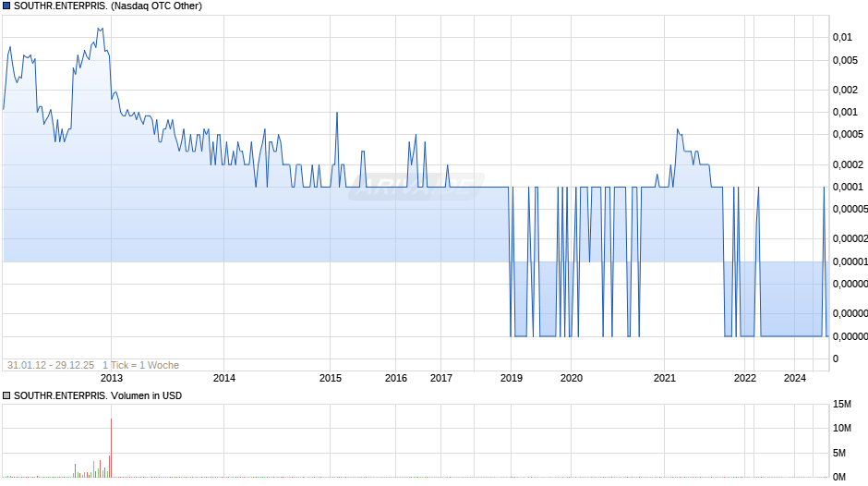Click the 2020 x-axis label
This screenshot has width=868, height=486.
pyautogui.click(x=572, y=378)
